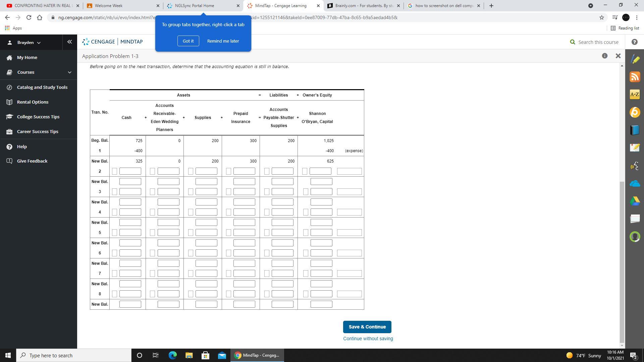Image resolution: width=644 pixels, height=362 pixels.
Task: Open the Google Drive app icon
Action: coord(635,201)
